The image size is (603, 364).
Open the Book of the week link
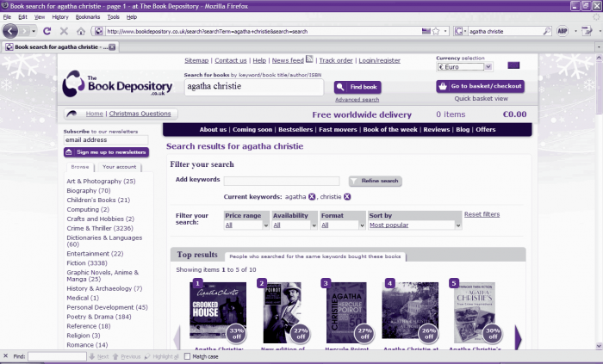click(390, 129)
